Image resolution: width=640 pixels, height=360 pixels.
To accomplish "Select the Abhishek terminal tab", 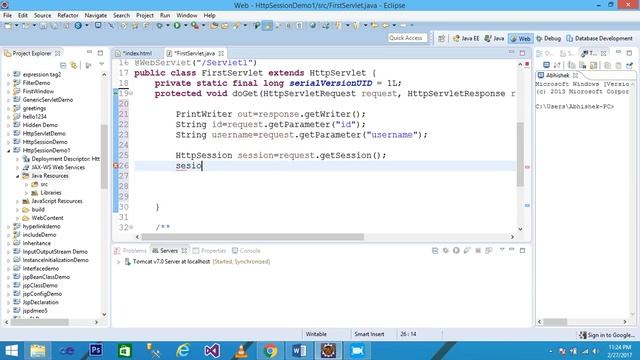I will tap(558, 76).
